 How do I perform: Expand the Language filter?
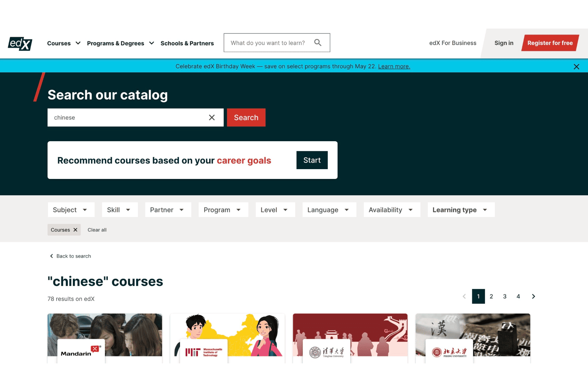(329, 210)
